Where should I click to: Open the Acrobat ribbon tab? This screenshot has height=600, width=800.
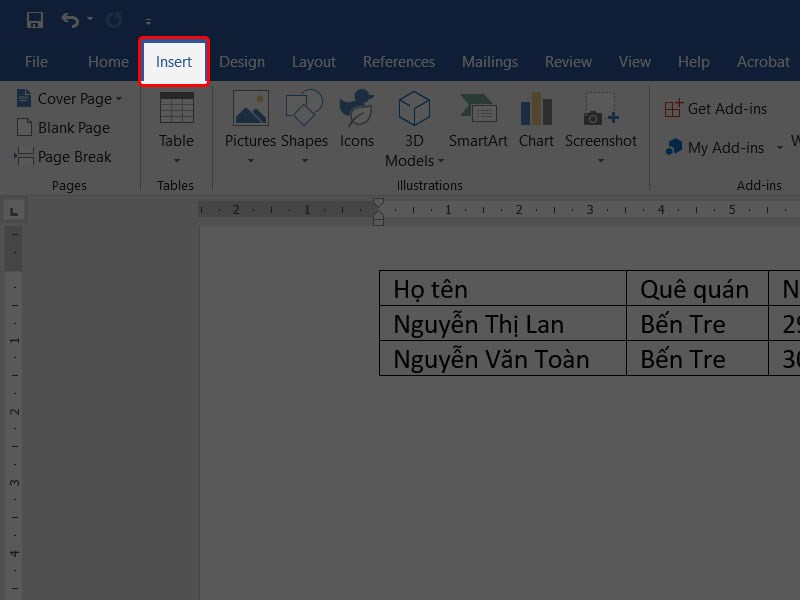click(763, 61)
